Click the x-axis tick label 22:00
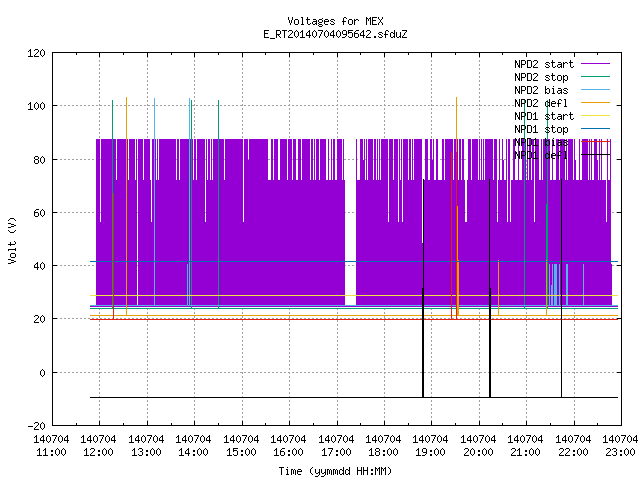This screenshot has height=480, width=640. click(573, 453)
